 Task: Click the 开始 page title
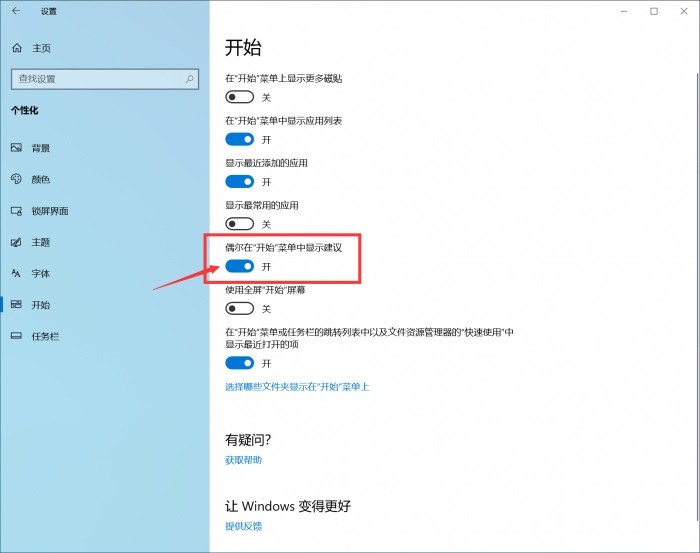point(243,47)
